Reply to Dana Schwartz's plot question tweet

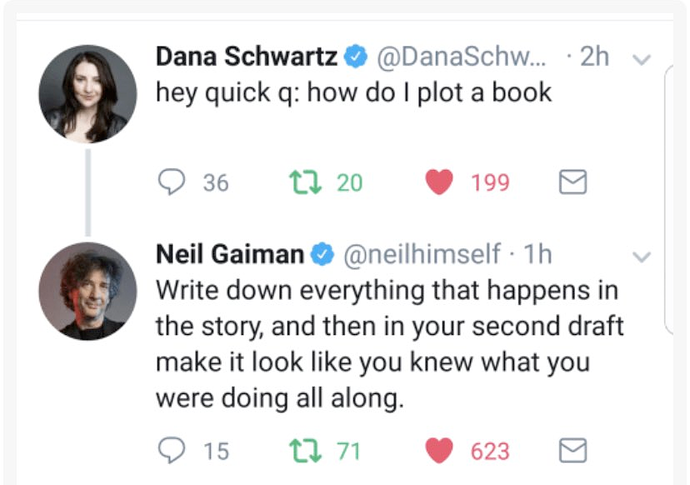173,182
